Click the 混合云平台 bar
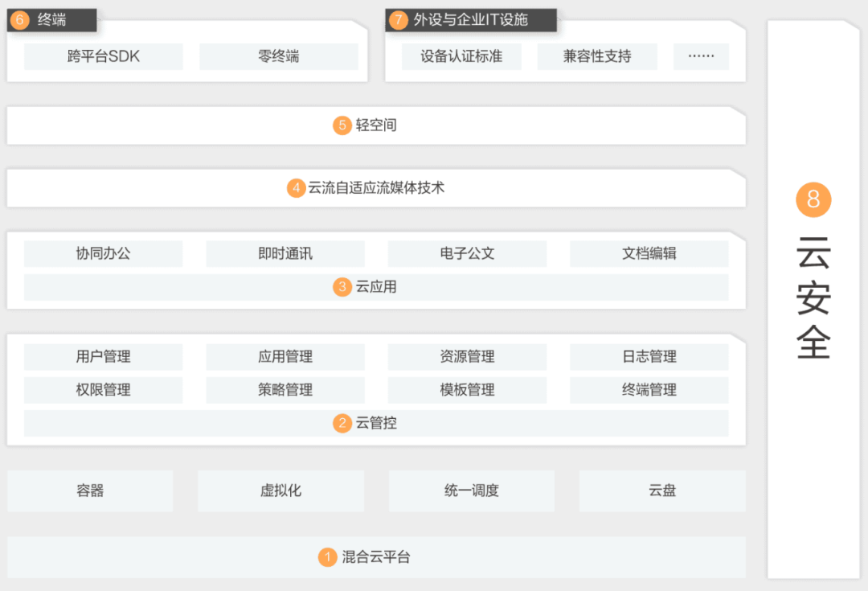868x591 pixels. [x=376, y=557]
